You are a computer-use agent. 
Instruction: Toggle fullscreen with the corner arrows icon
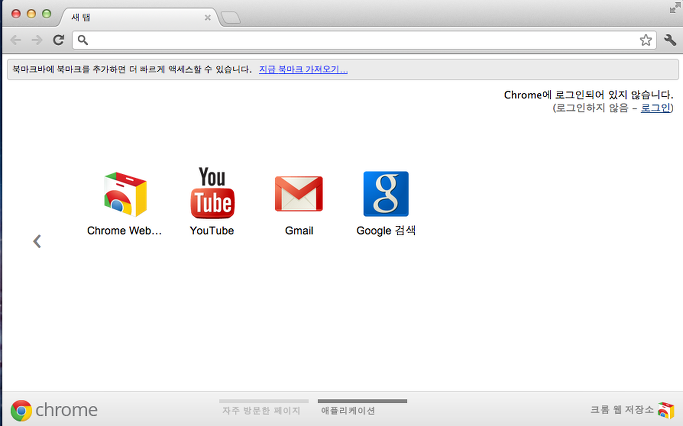coord(675,7)
